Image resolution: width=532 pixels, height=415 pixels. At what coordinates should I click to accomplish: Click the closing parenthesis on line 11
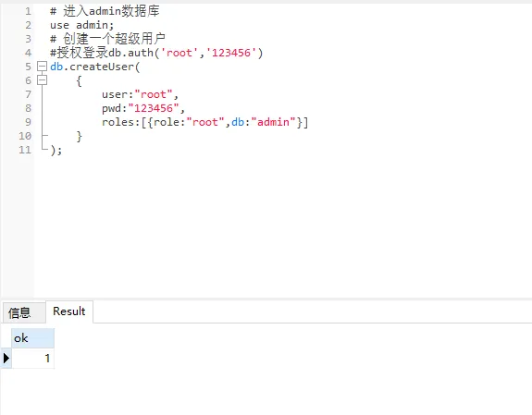tap(54, 150)
